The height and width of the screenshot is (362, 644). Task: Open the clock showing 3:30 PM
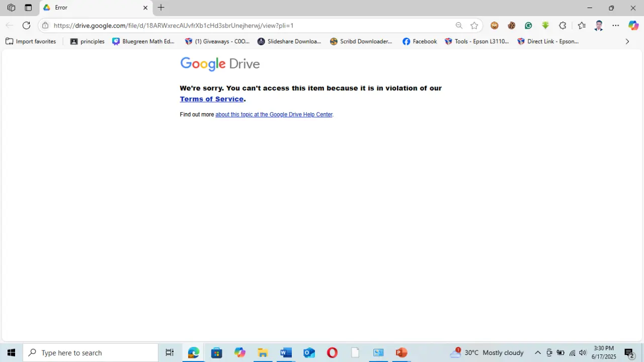[x=604, y=353]
